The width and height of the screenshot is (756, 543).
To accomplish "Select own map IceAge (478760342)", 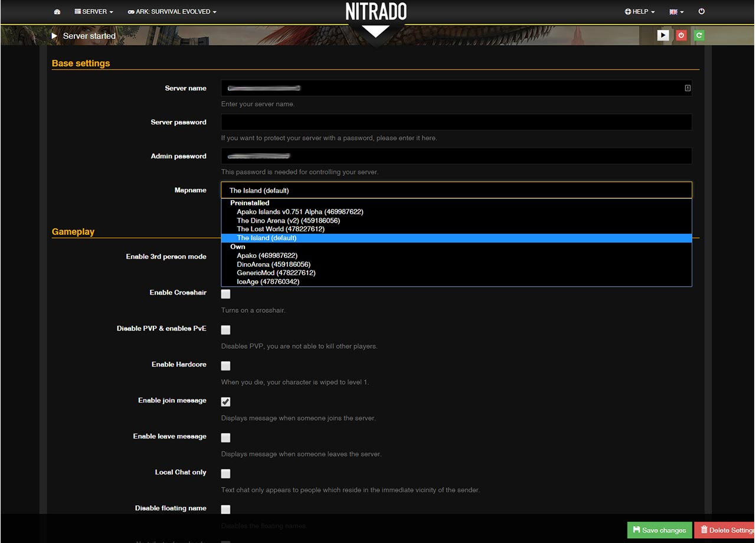I will [x=456, y=282].
